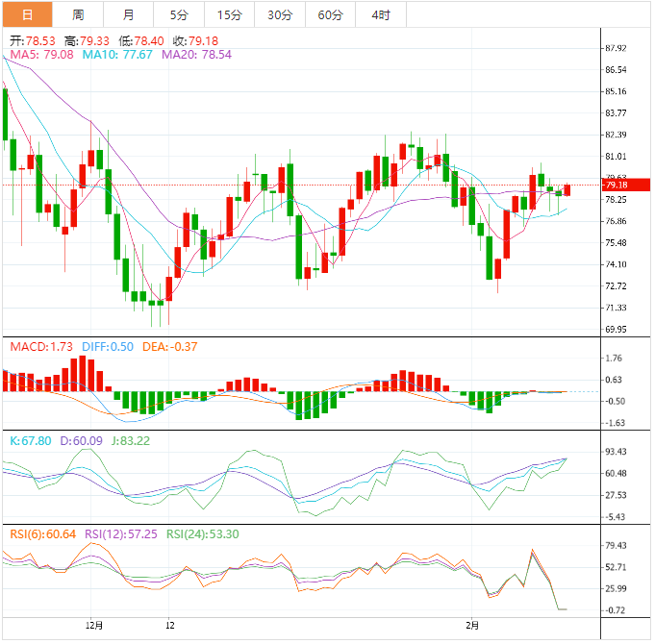Select the 15分 timeframe tab
This screenshot has width=655, height=644.
(230, 14)
